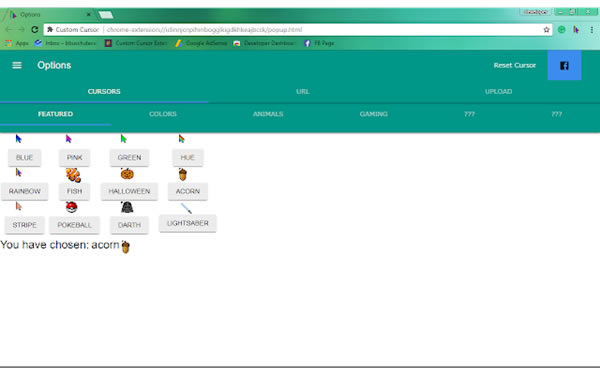Image resolution: width=600 pixels, height=375 pixels.
Task: Bookmark this page with the star icon
Action: pyautogui.click(x=546, y=29)
